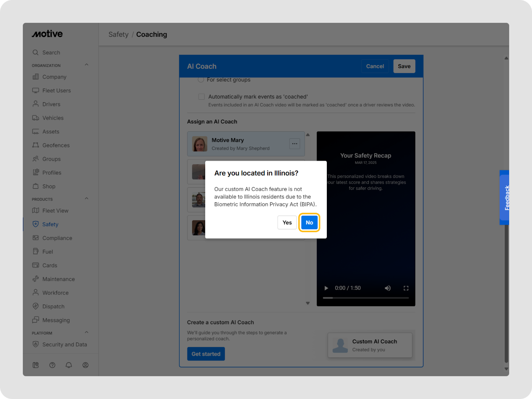Seek on the video progress bar
Viewport: 532px width, 399px height.
366,298
